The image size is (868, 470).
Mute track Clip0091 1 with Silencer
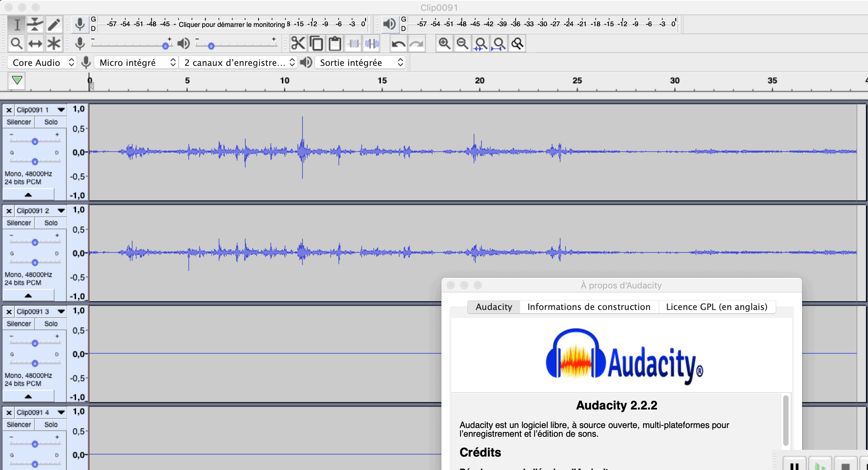19,122
